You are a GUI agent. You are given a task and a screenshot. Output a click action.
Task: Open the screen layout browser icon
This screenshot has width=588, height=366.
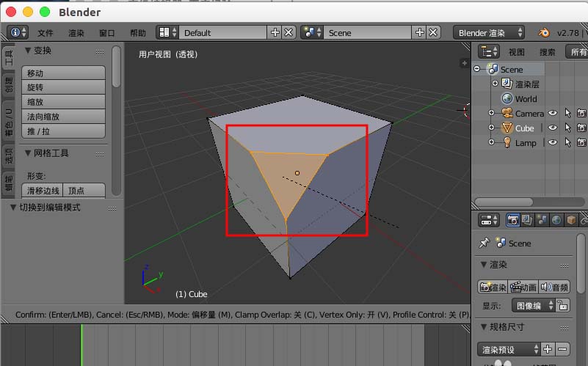coord(167,32)
